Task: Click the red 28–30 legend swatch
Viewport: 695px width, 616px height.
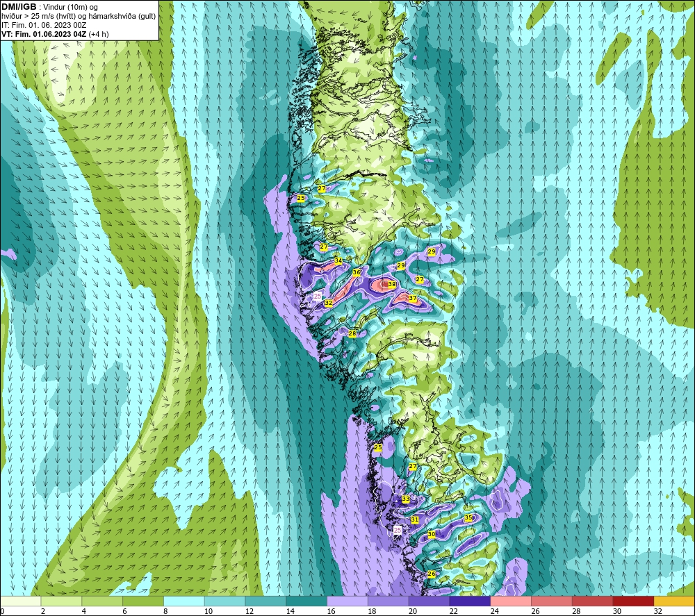Action: [x=593, y=601]
